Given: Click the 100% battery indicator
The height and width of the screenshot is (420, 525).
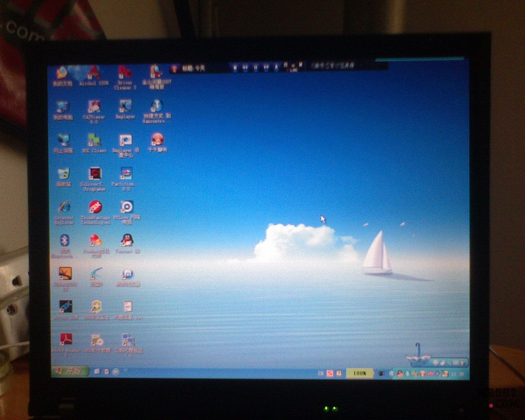Looking at the screenshot, I should coord(359,373).
